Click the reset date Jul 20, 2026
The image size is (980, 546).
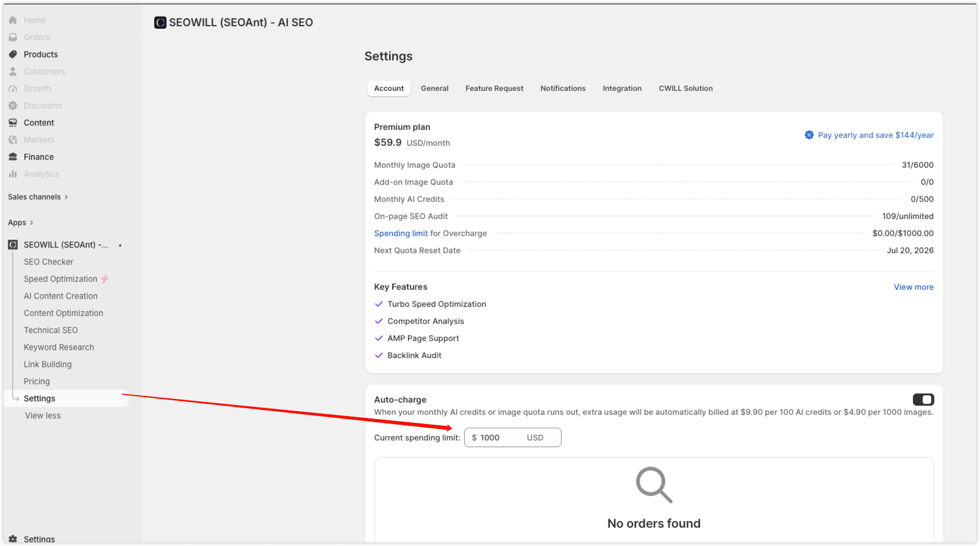tap(910, 250)
